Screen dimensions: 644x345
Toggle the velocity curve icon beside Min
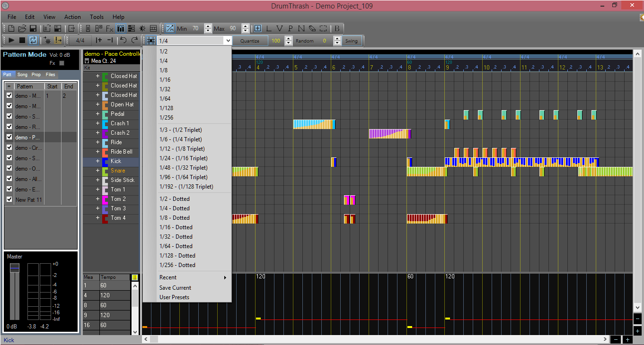(170, 28)
